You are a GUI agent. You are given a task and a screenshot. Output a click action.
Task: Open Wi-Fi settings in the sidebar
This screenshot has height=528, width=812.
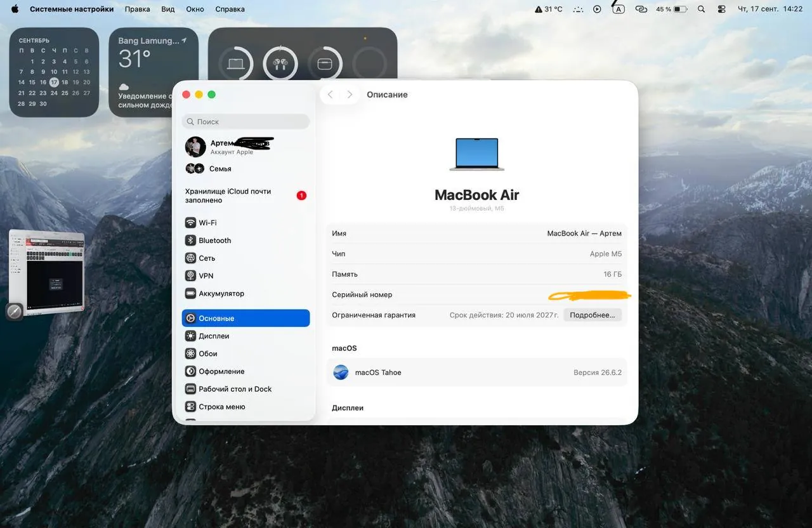[x=246, y=223]
